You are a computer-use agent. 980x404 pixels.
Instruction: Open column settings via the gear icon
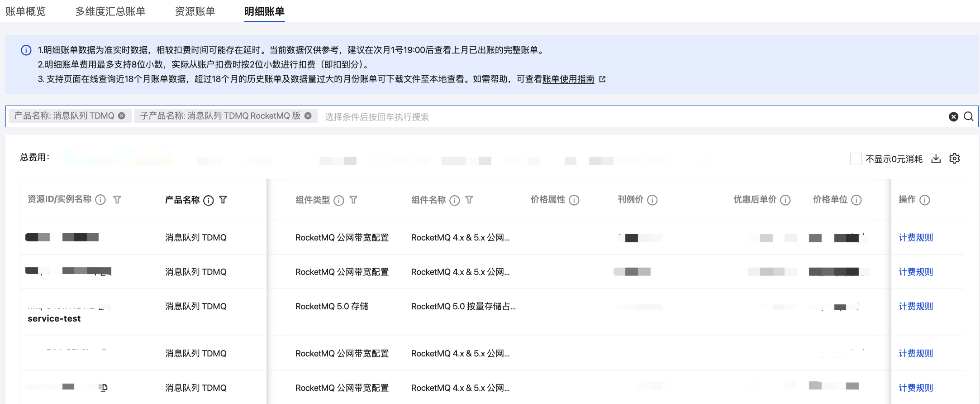[x=955, y=159]
